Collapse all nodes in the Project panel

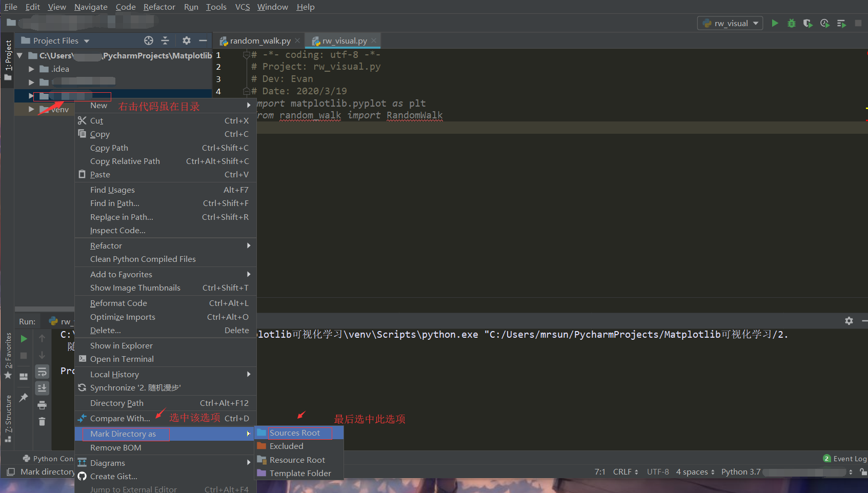(x=165, y=40)
